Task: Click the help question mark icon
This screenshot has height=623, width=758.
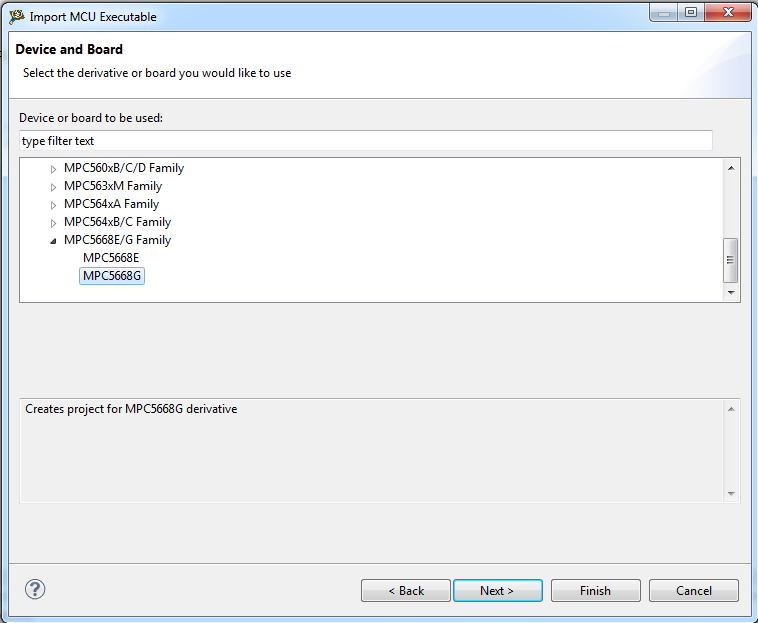Action: (x=35, y=589)
